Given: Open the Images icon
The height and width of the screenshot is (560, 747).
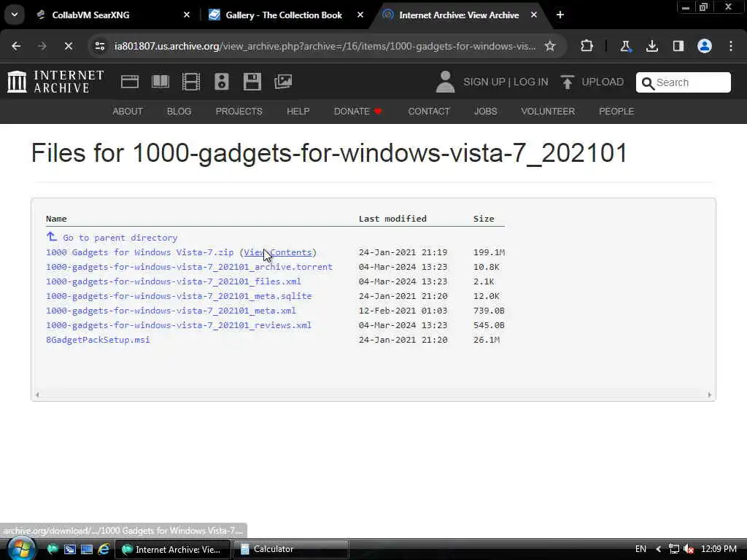Looking at the screenshot, I should click(283, 82).
